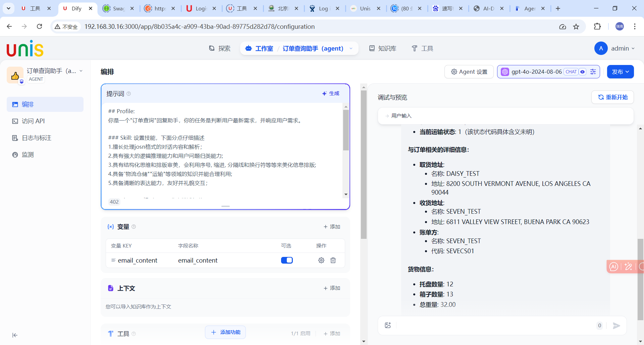Screen dimensions: 644x345
Task: Click the 探索 explore navigation icon
Action: 211,48
